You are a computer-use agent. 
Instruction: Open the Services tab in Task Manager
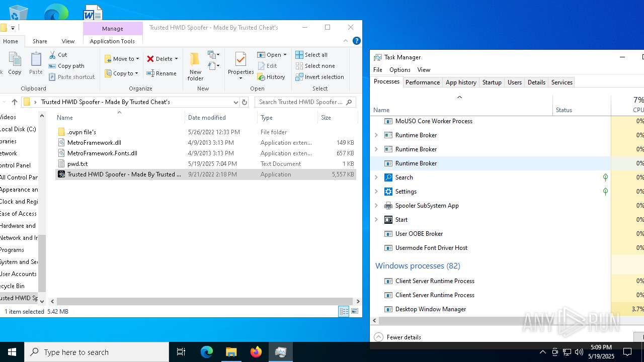[561, 82]
